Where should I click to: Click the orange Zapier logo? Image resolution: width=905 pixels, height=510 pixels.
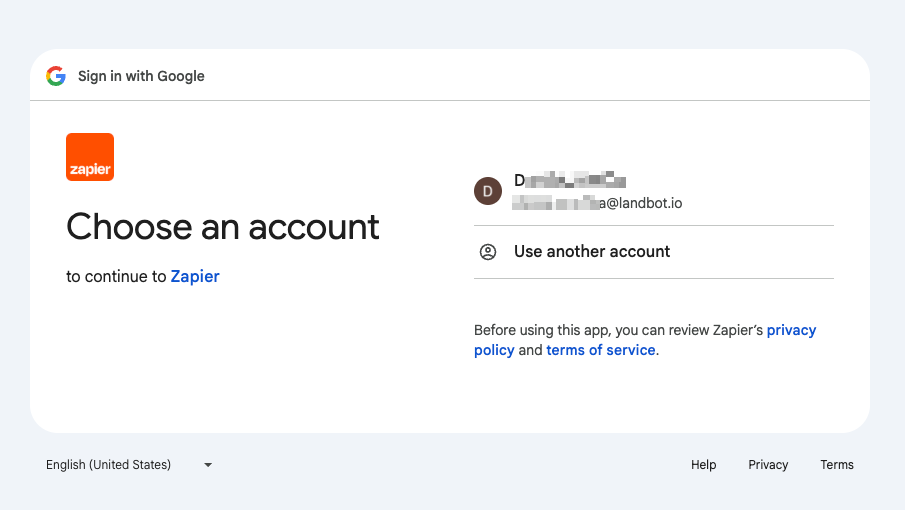[90, 157]
